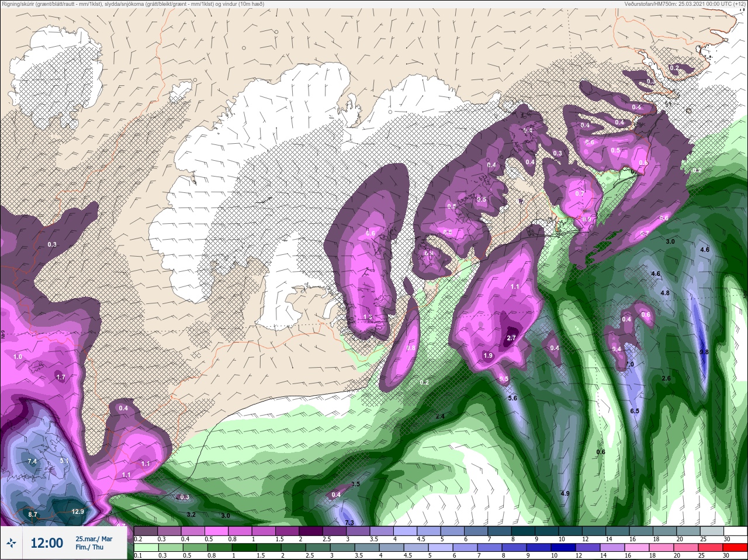Image resolution: width=748 pixels, height=560 pixels.
Task: Click the 12.9 precipitation value on the map
Action: [78, 511]
